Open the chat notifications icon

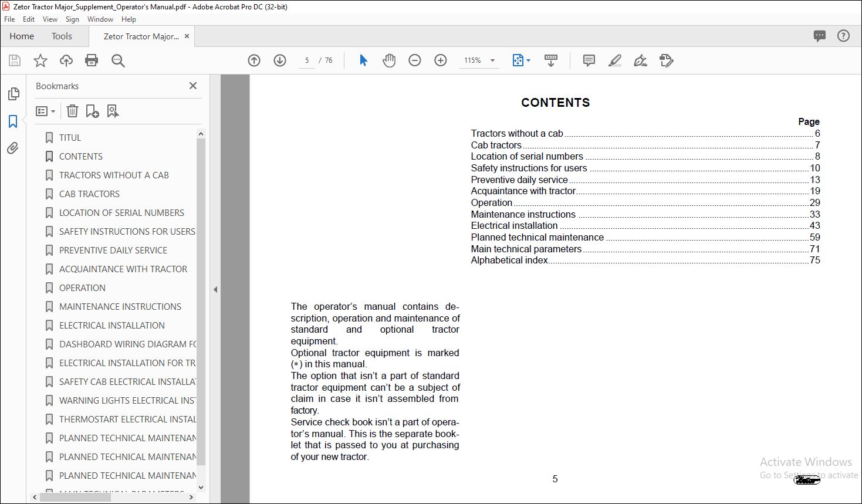coord(820,36)
